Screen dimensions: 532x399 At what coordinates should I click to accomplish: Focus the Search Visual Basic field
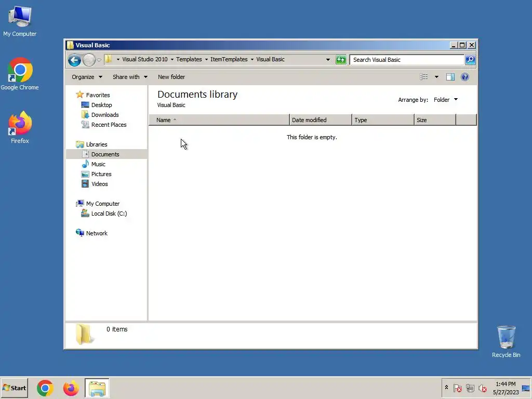(x=407, y=60)
